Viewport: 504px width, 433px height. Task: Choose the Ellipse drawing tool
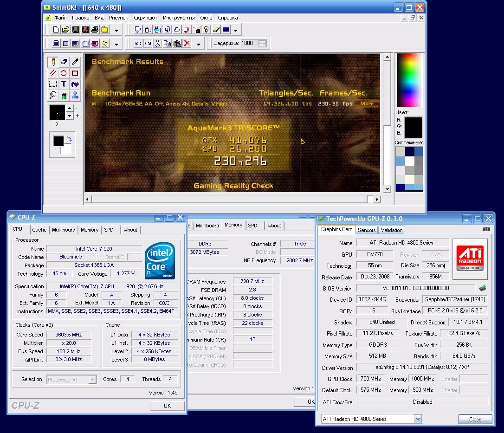point(64,73)
